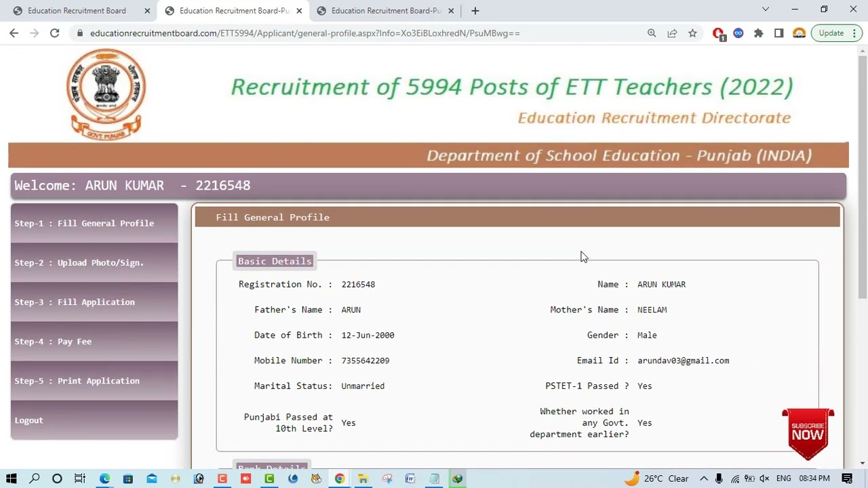Close the third browser tab
This screenshot has height=488, width=868.
tap(451, 11)
